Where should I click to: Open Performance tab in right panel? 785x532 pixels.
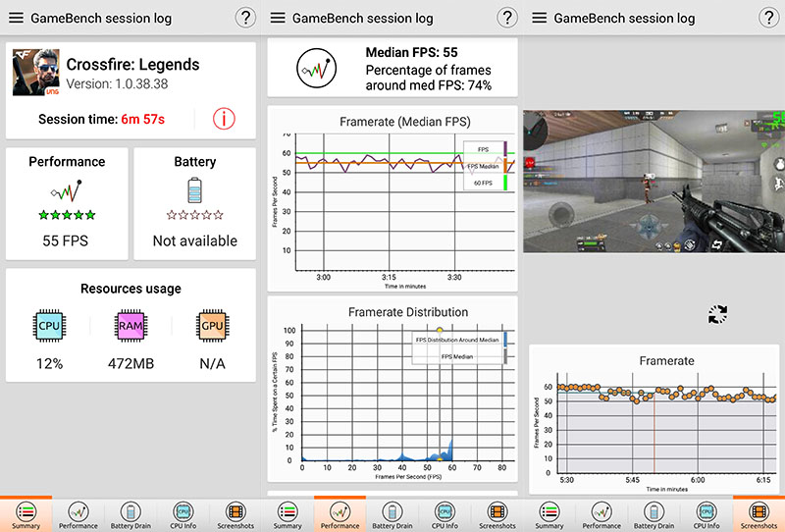tap(602, 515)
